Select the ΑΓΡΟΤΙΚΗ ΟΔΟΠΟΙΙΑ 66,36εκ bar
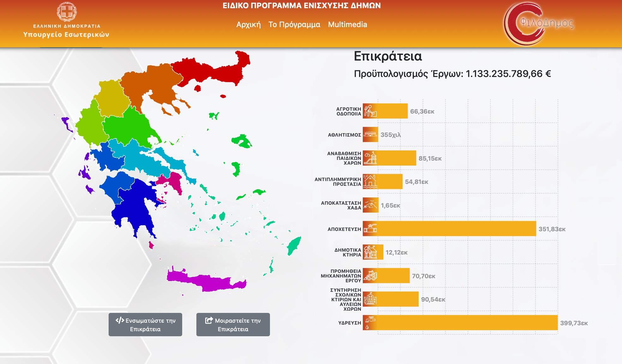The width and height of the screenshot is (622, 364). point(385,111)
